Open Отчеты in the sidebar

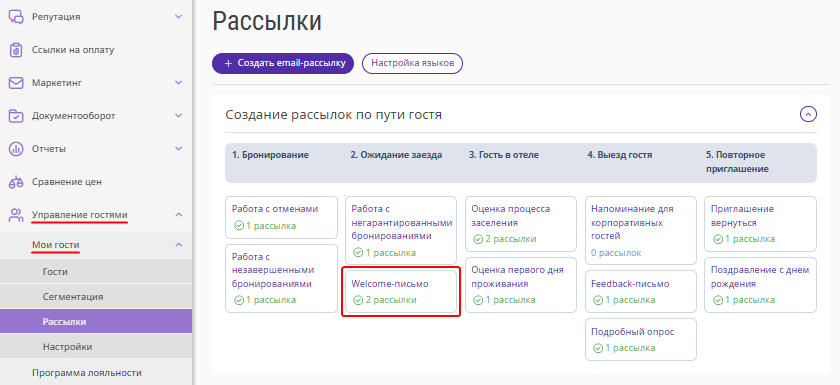pyautogui.click(x=49, y=149)
